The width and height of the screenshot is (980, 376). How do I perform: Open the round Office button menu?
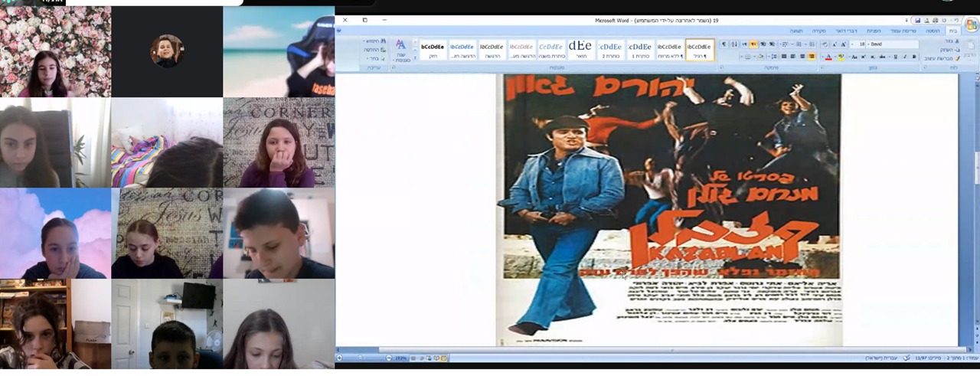(x=972, y=25)
